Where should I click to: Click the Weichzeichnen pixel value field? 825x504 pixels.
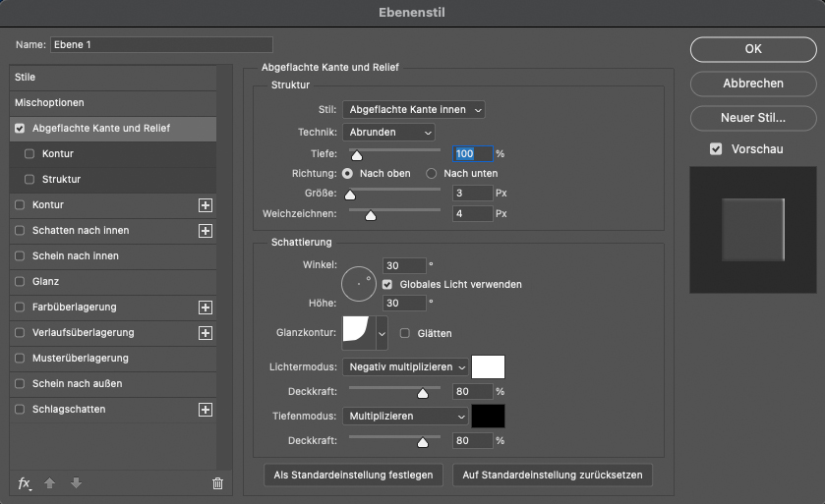point(472,214)
